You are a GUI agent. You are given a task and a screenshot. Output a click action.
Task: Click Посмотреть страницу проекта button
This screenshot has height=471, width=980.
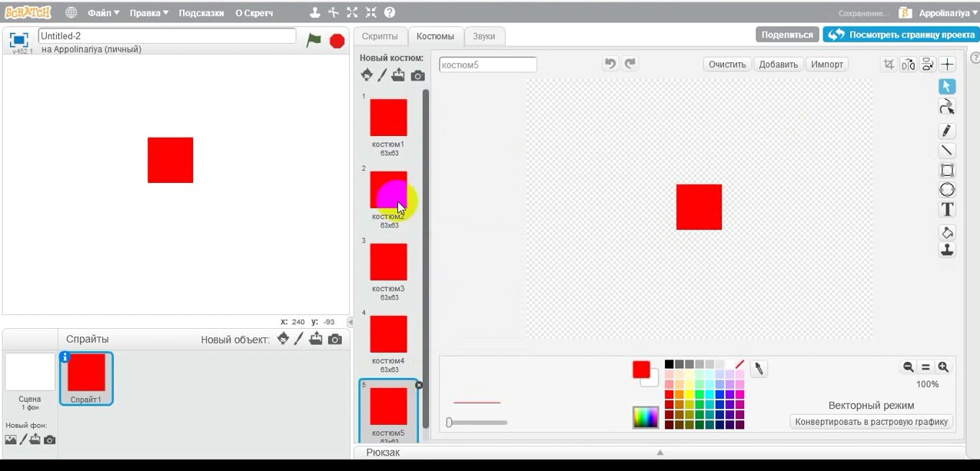click(x=901, y=35)
